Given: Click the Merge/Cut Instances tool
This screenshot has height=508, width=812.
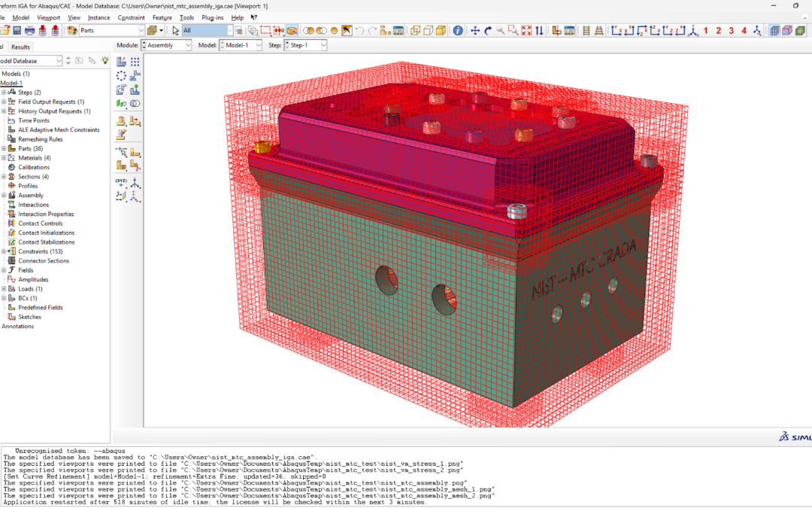Looking at the screenshot, I should pyautogui.click(x=135, y=104).
